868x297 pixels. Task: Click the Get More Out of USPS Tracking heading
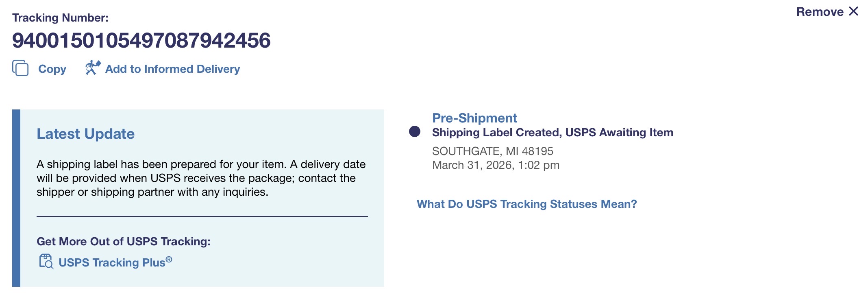tap(123, 242)
